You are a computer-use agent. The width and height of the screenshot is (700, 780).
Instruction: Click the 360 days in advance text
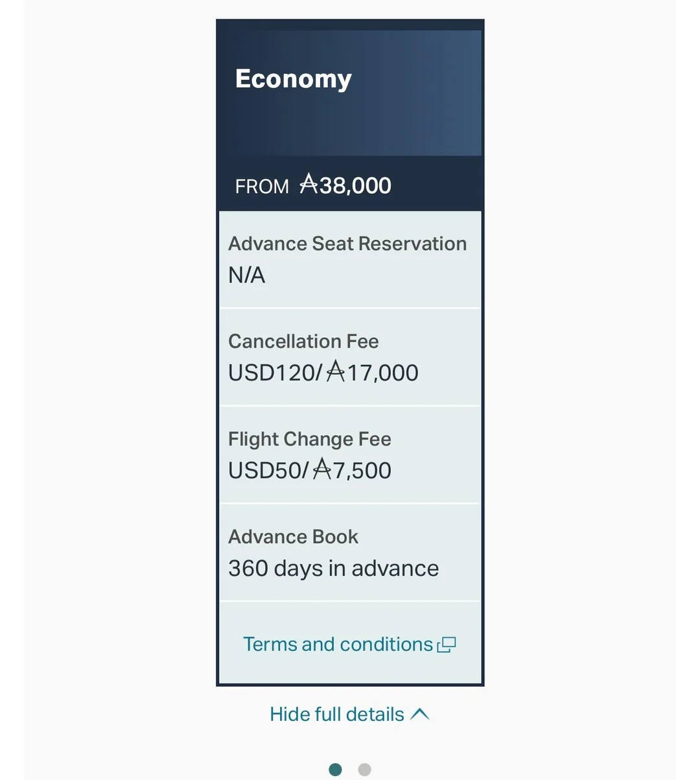(333, 569)
